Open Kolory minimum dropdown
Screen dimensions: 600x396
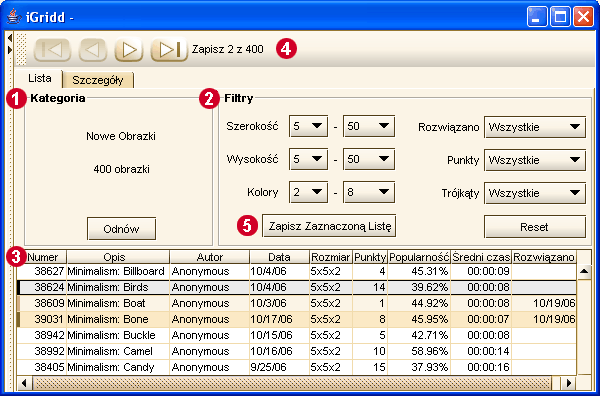(308, 192)
